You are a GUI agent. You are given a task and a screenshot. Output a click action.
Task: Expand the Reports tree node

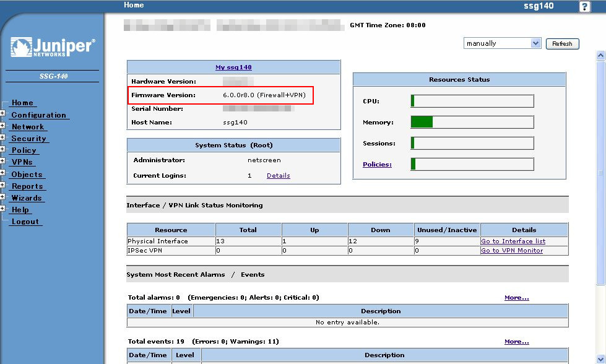click(2, 184)
